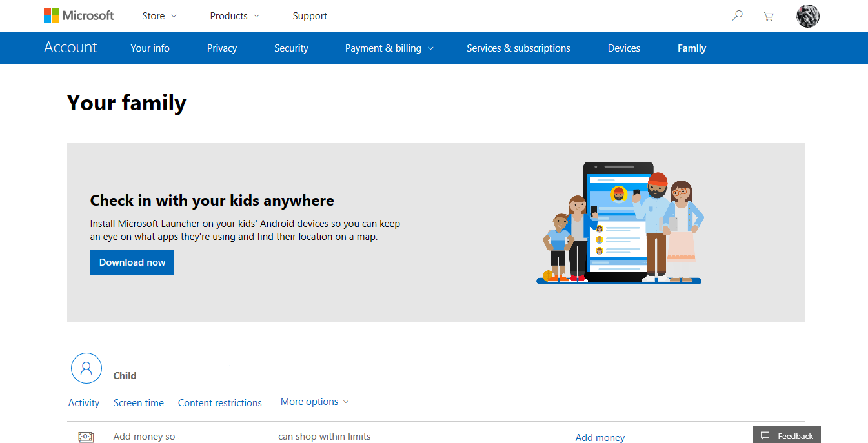Screen dimensions: 868x443
Task: Open Content restrictions for Child
Action: pyautogui.click(x=220, y=403)
